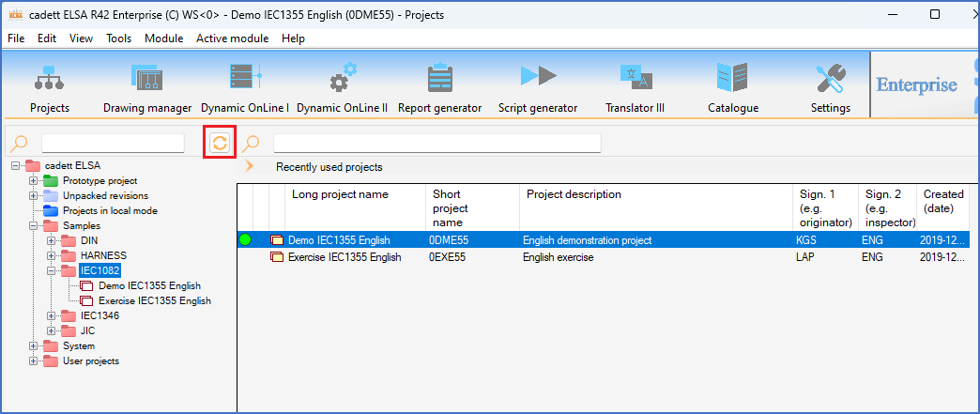Collapse the Samples folder node
This screenshot has height=414, width=980.
click(33, 225)
